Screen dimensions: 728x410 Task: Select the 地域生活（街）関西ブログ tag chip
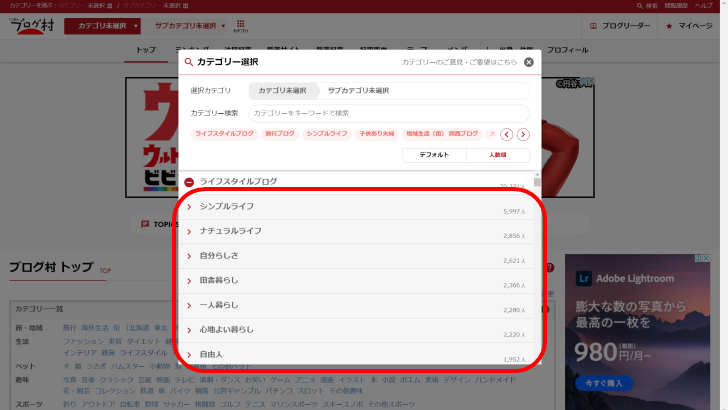coord(442,134)
